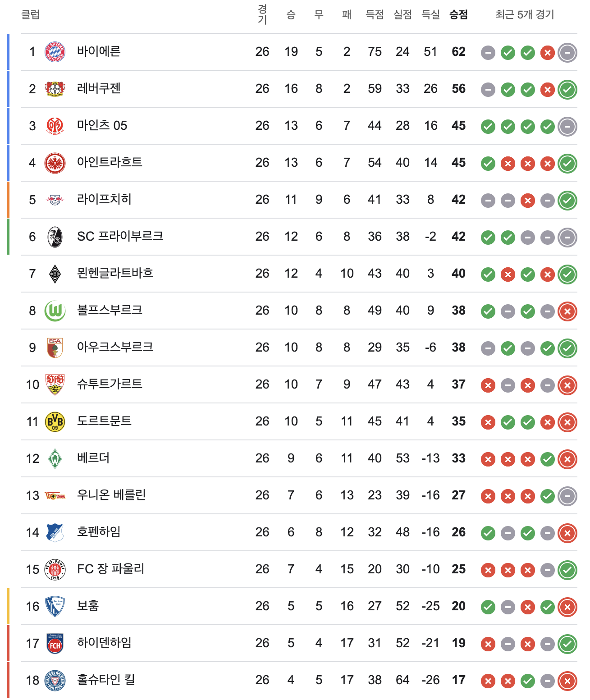Click Leipzig's latest match win icon

567,201
